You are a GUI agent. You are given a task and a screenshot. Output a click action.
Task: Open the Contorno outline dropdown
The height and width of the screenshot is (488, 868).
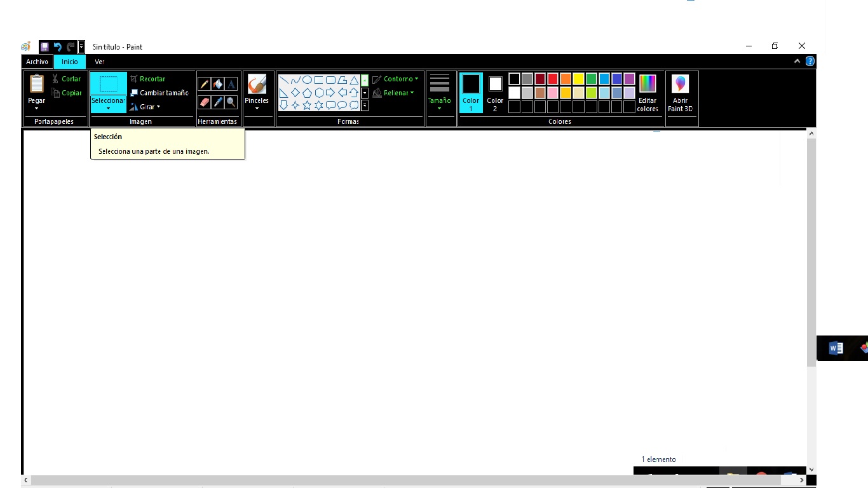tap(395, 79)
